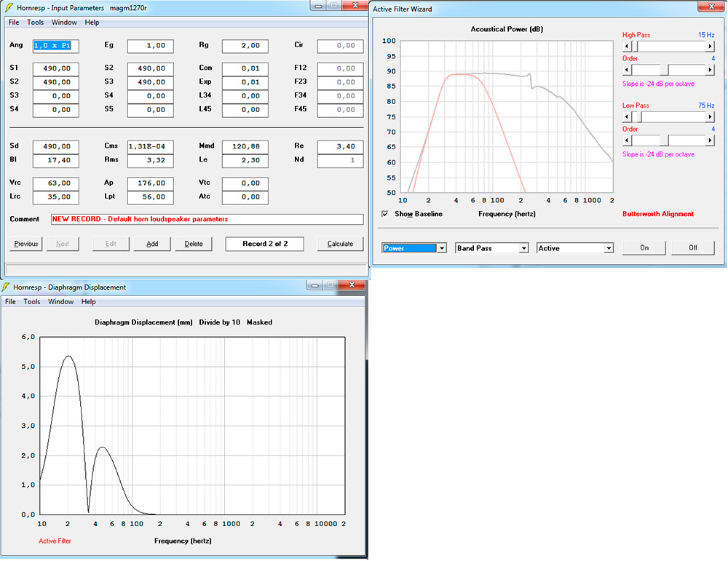Click the Low Pass frequency slider thumb

[x=638, y=117]
